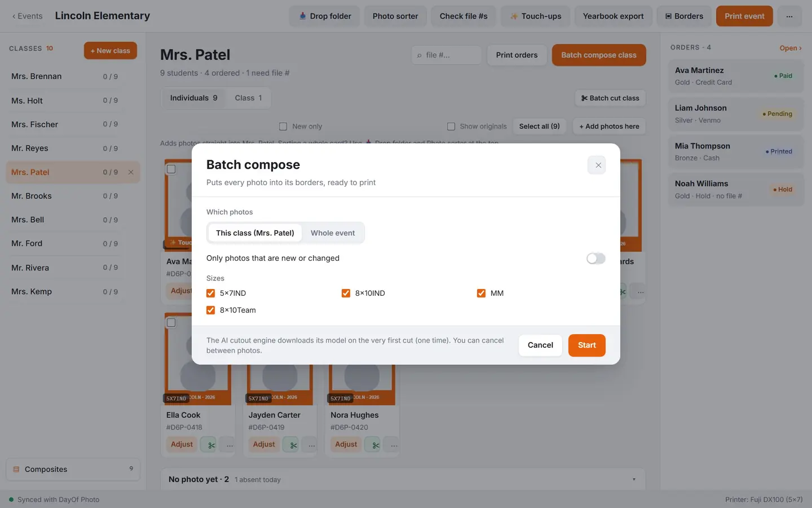Switch to the Individuals tab
The width and height of the screenshot is (812, 508).
(x=193, y=98)
